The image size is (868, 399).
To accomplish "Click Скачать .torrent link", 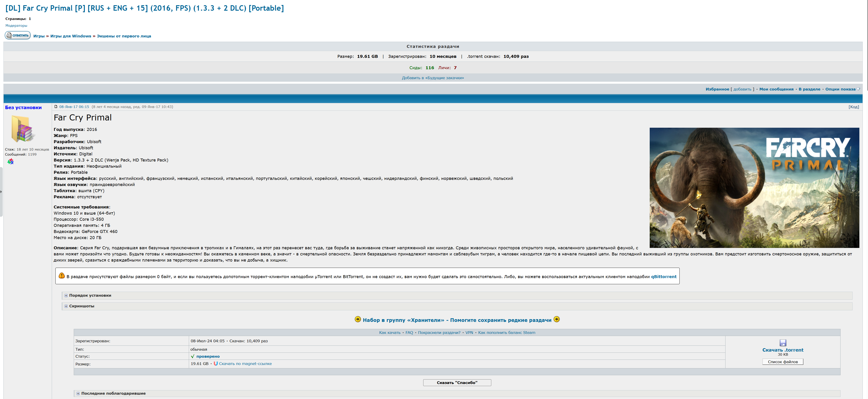I will 783,350.
